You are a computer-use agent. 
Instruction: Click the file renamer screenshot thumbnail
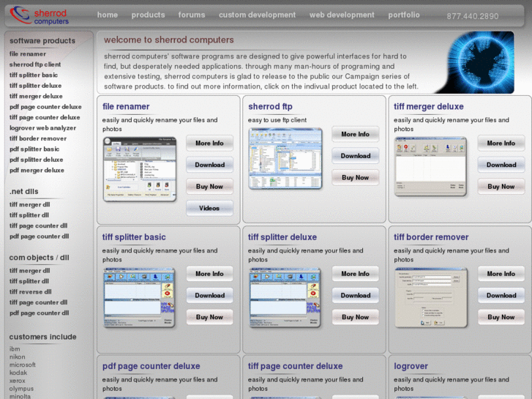[x=140, y=169]
